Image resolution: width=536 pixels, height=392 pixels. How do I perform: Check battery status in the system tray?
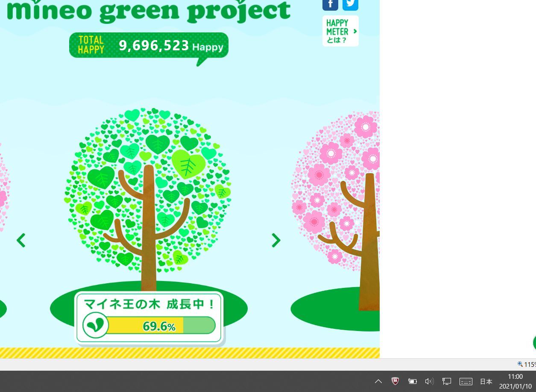coord(412,381)
